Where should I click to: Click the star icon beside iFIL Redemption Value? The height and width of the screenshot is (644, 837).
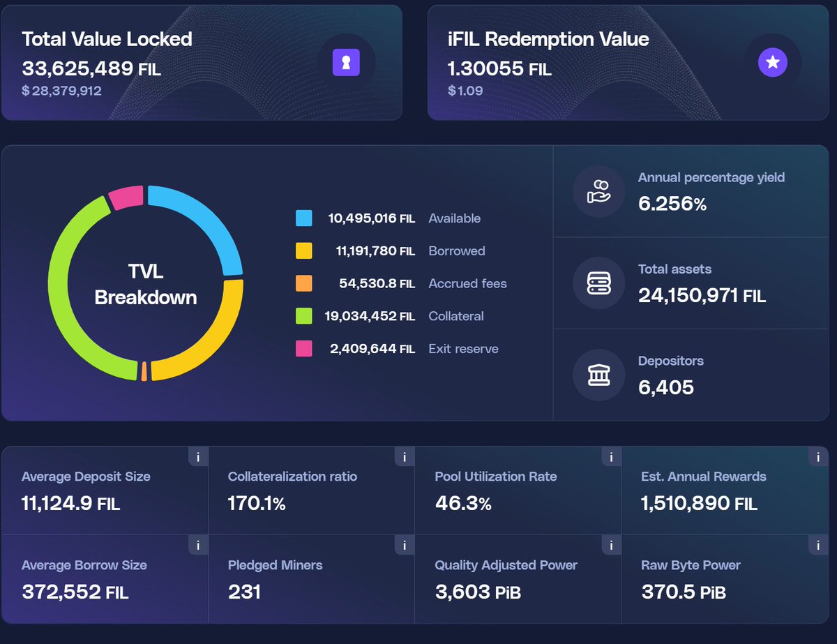pos(772,63)
